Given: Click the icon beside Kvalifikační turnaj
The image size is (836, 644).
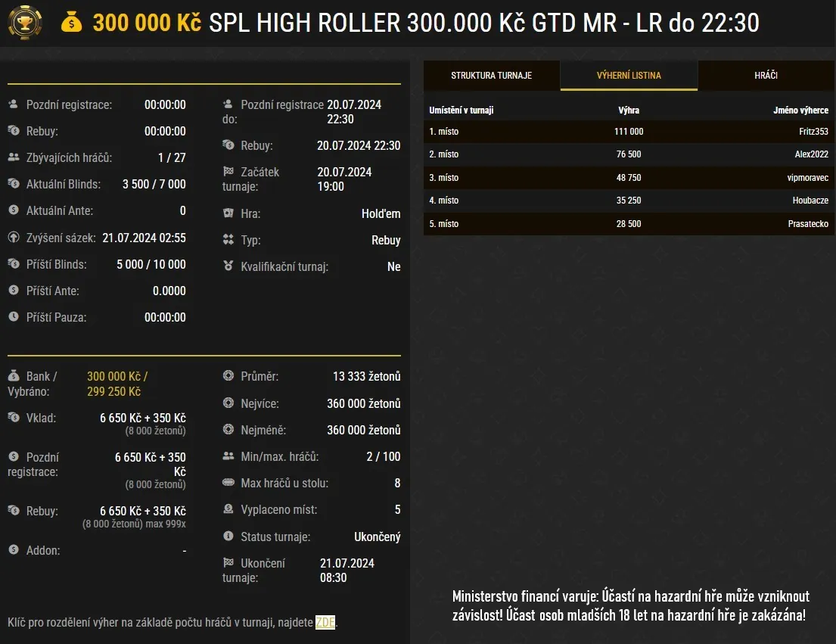Looking at the screenshot, I should 227,266.
